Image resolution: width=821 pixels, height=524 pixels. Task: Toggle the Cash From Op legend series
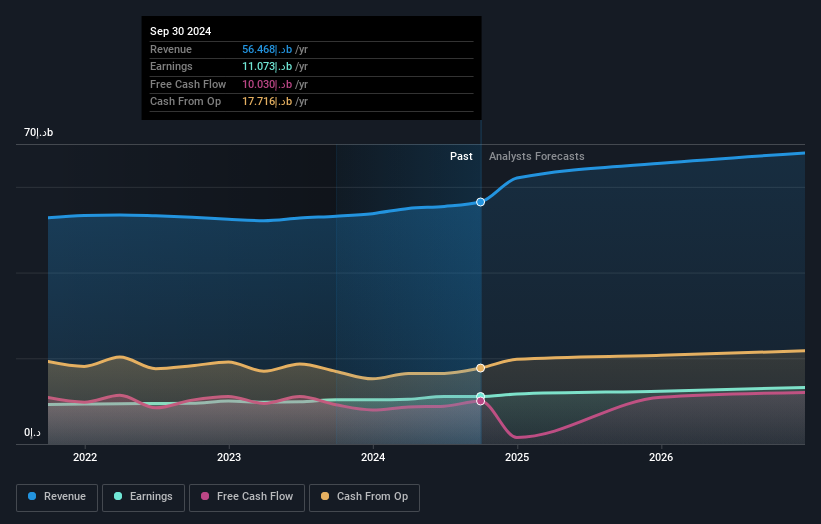coord(364,497)
